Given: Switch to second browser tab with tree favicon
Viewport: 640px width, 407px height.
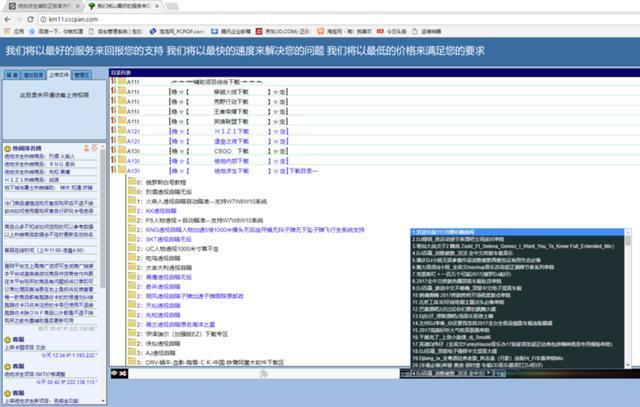Looking at the screenshot, I should pyautogui.click(x=124, y=6).
